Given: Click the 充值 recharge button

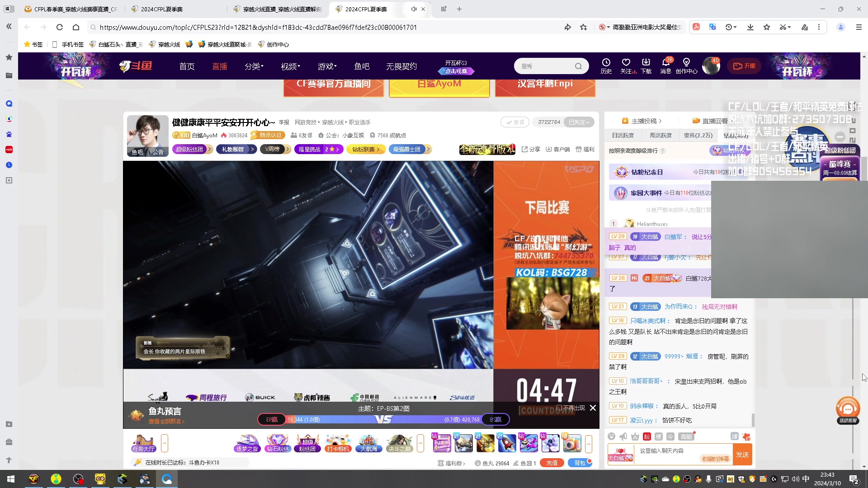Looking at the screenshot, I should click(x=552, y=463).
